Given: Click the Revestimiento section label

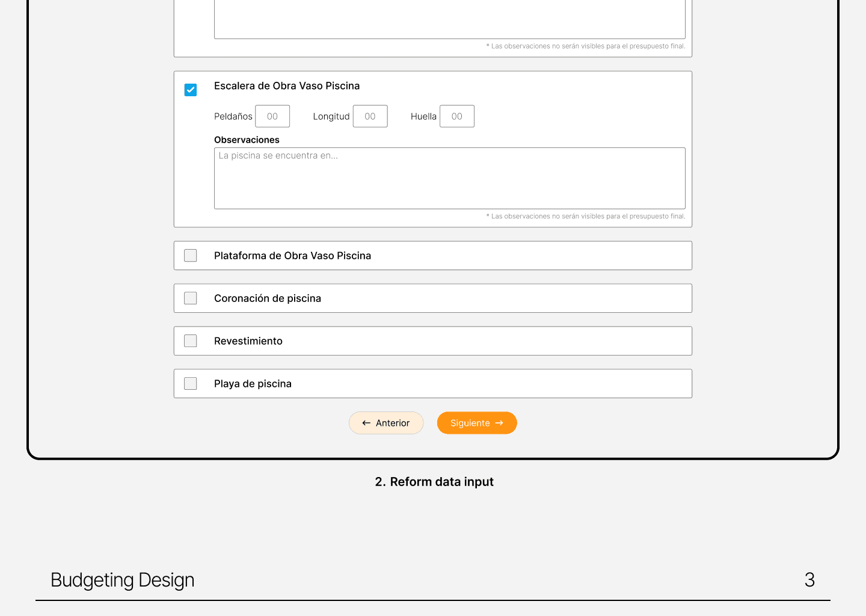Looking at the screenshot, I should pos(248,340).
